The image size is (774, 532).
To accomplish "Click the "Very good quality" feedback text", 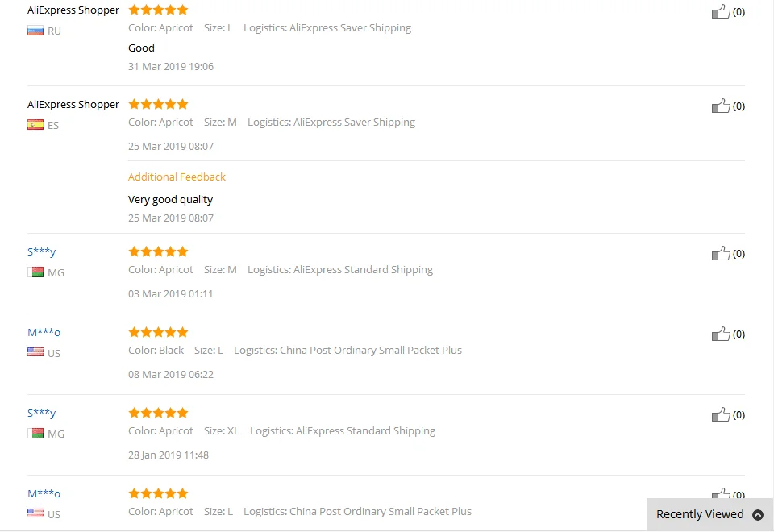I will pyautogui.click(x=170, y=199).
